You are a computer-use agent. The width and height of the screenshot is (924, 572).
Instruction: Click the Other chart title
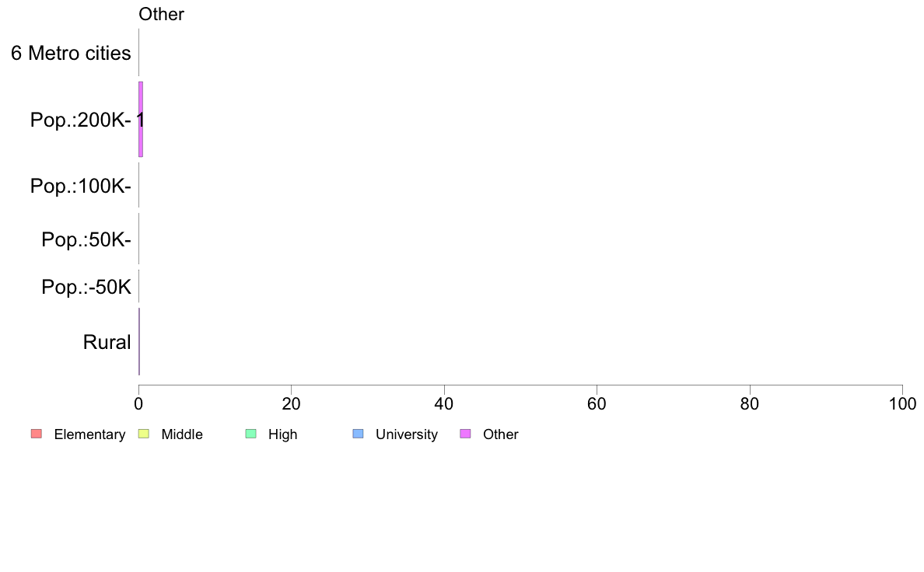tap(162, 14)
